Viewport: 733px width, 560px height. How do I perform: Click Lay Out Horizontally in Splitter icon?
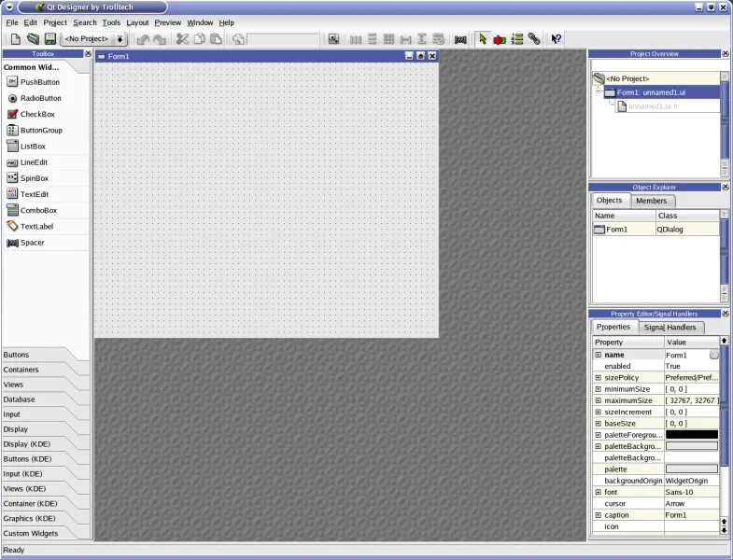(x=406, y=40)
